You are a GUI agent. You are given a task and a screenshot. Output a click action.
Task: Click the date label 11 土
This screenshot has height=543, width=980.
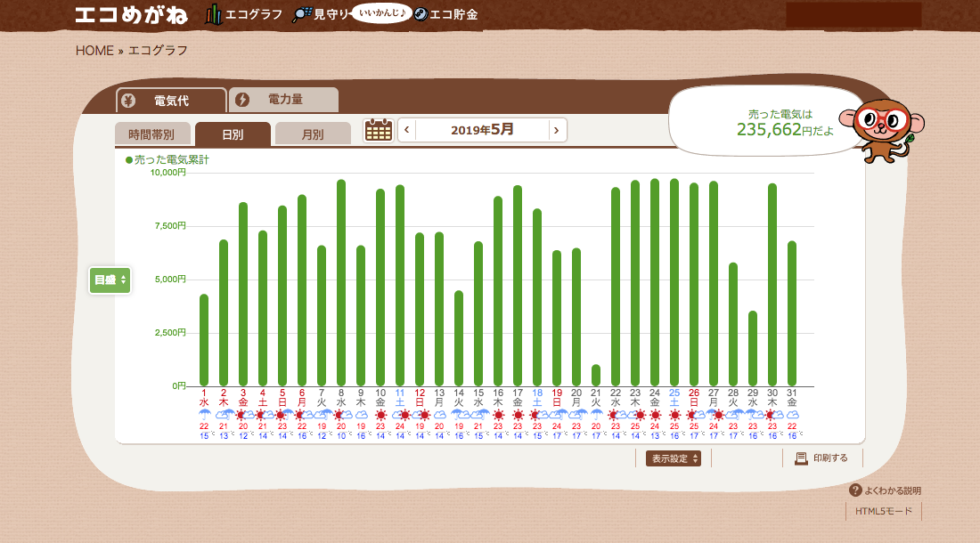400,398
